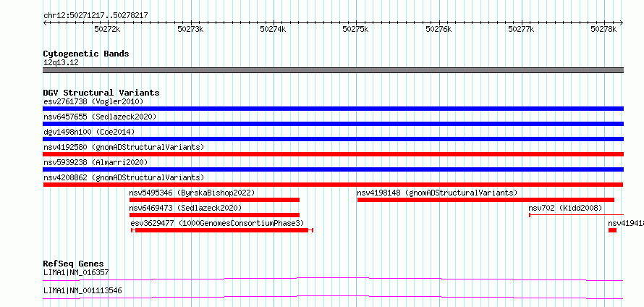
Task: Click the 50278k ruler tick label
Action: coord(603,29)
